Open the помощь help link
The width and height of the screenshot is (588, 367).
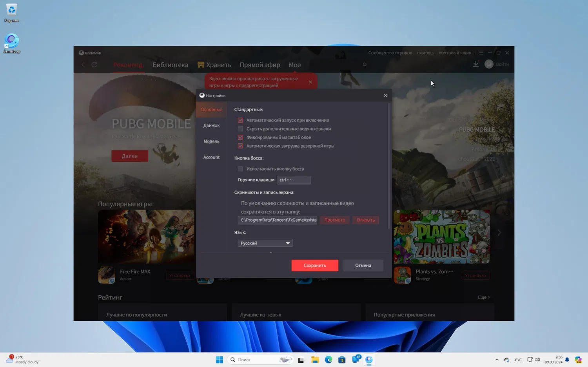click(425, 52)
